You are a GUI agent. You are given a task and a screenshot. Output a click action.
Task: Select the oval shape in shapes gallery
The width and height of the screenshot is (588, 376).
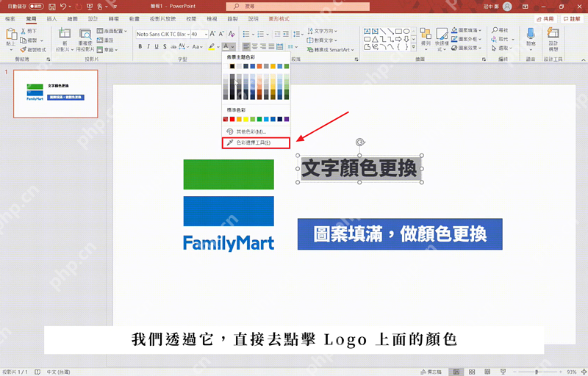406,31
